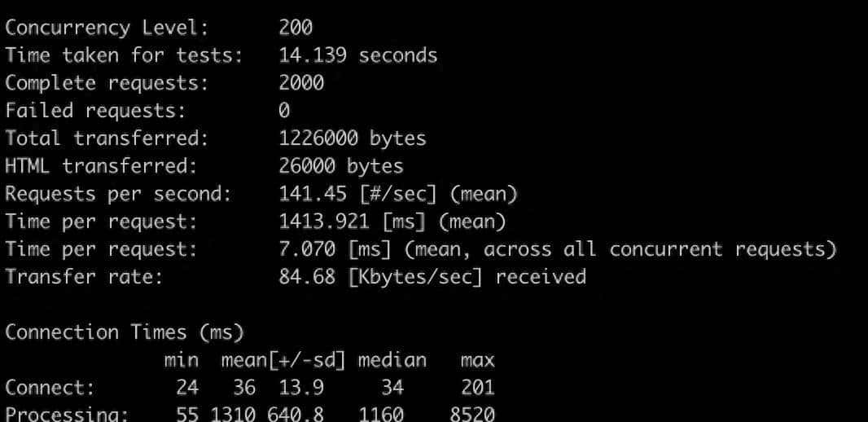Click the "Failed requests" label
Viewport: 868px width, 422px height.
click(x=95, y=111)
